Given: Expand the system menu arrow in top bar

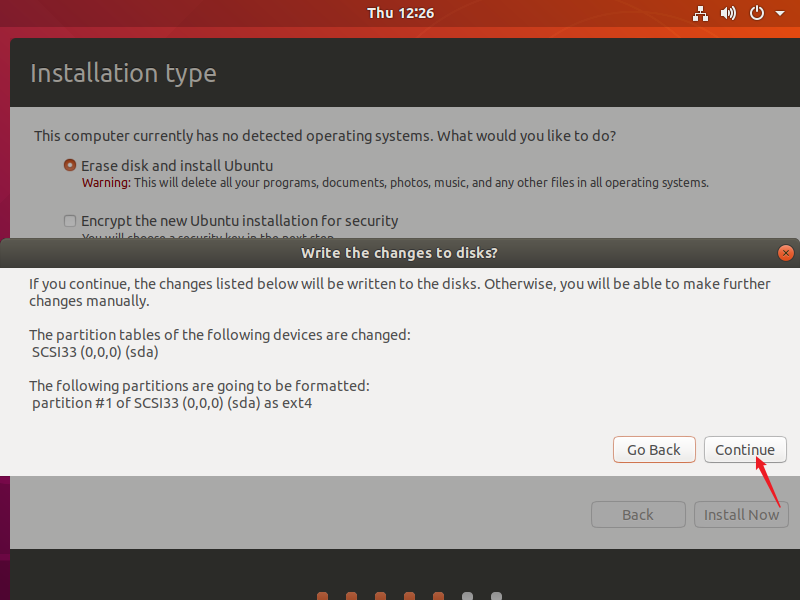Looking at the screenshot, I should [780, 14].
